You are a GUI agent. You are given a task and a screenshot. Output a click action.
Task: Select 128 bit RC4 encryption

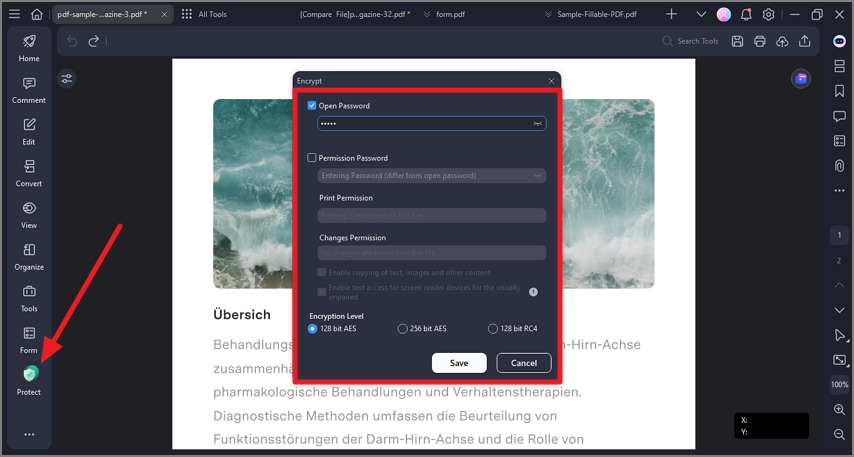click(493, 329)
